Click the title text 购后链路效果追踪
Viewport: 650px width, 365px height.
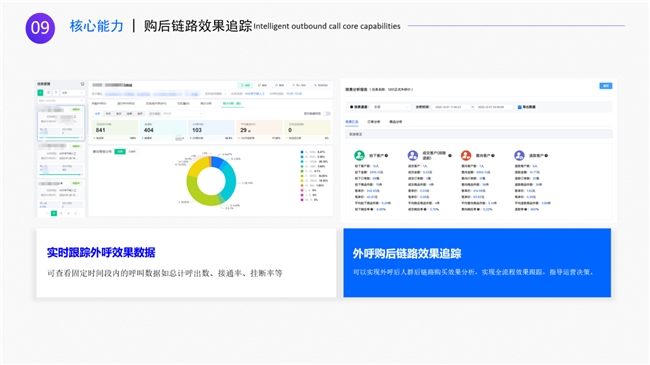click(x=198, y=26)
